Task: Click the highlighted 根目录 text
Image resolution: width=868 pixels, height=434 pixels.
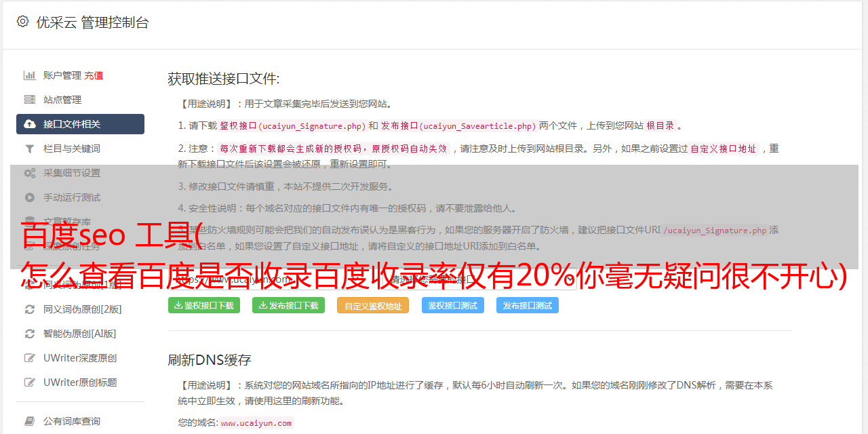Action: [660, 125]
